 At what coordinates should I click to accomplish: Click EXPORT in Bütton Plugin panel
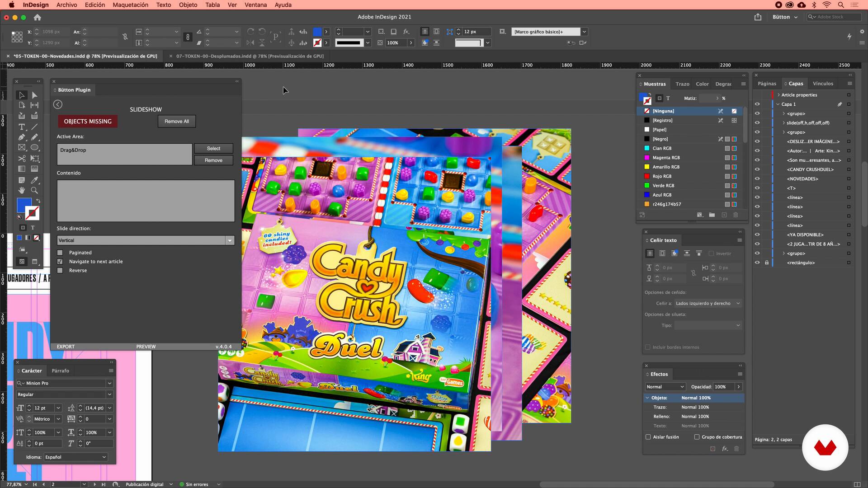click(66, 347)
